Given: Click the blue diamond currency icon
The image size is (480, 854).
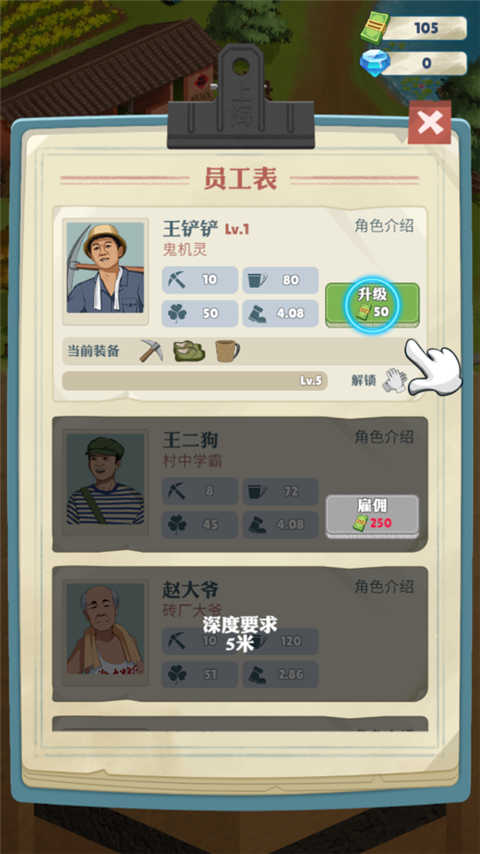Looking at the screenshot, I should tap(375, 63).
